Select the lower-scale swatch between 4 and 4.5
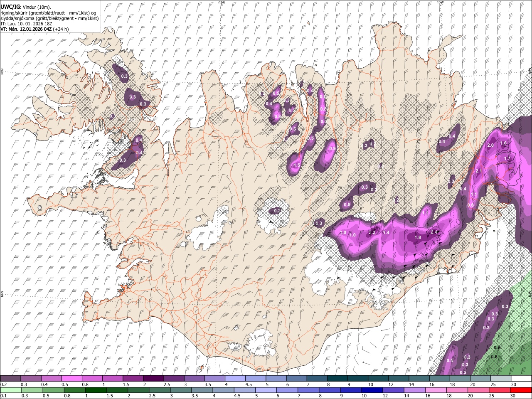Viewport: 532px width, 399px height. [223, 390]
